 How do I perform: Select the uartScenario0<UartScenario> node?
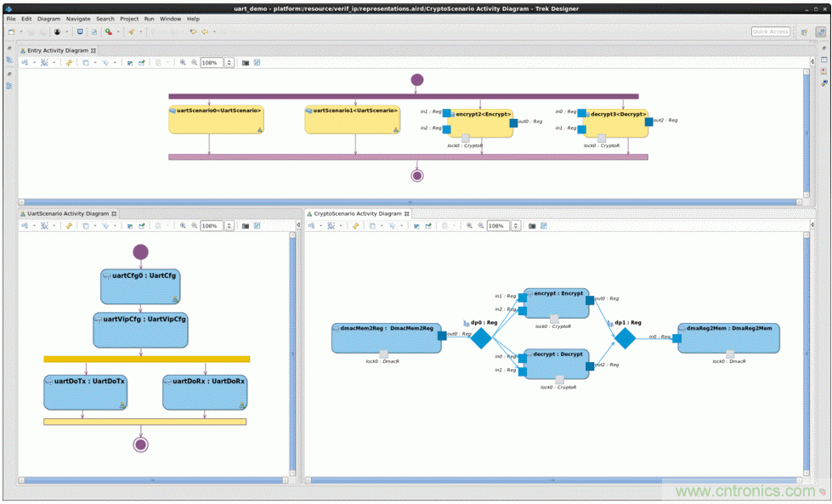tap(216, 120)
